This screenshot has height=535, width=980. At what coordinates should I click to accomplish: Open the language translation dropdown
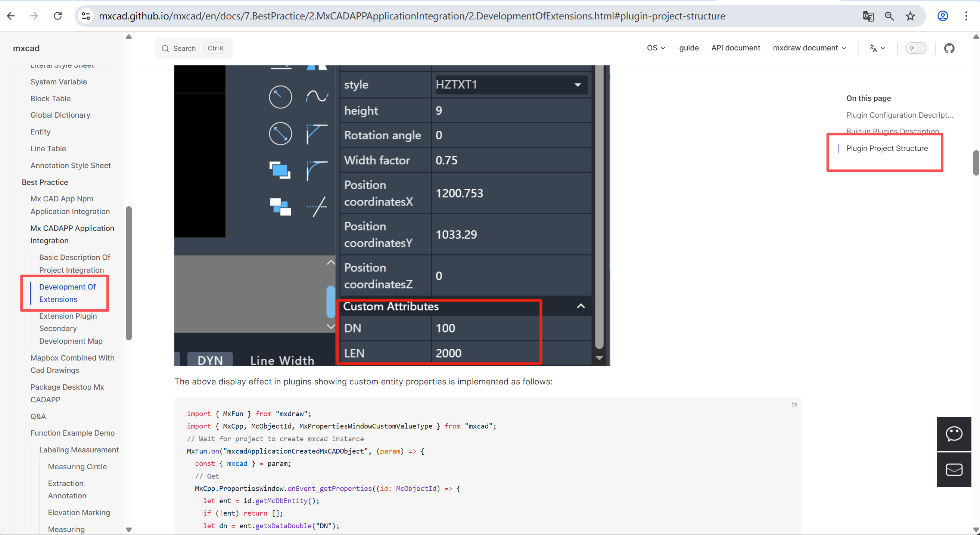pos(877,48)
